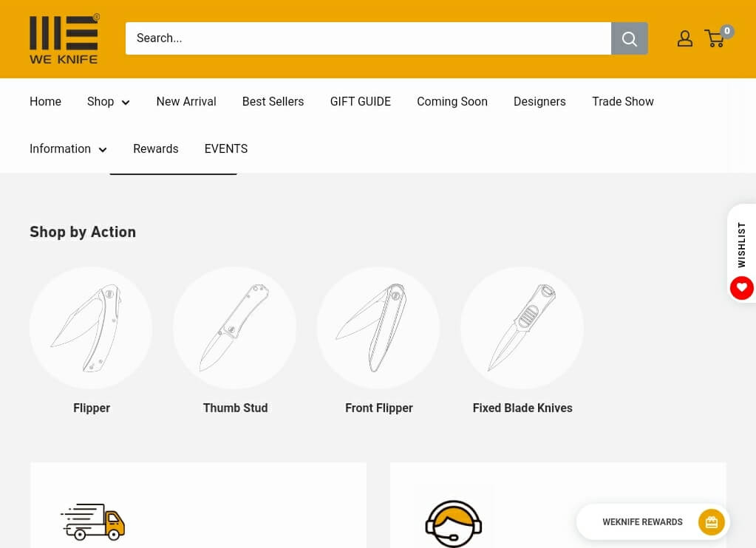This screenshot has height=548, width=756.
Task: Click the WE KNIFE logo
Action: (x=64, y=39)
